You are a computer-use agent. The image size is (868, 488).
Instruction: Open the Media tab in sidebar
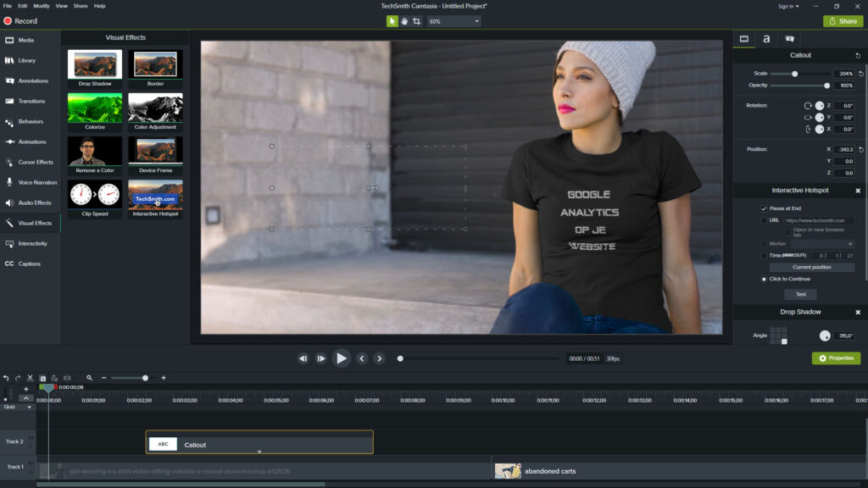coord(26,41)
